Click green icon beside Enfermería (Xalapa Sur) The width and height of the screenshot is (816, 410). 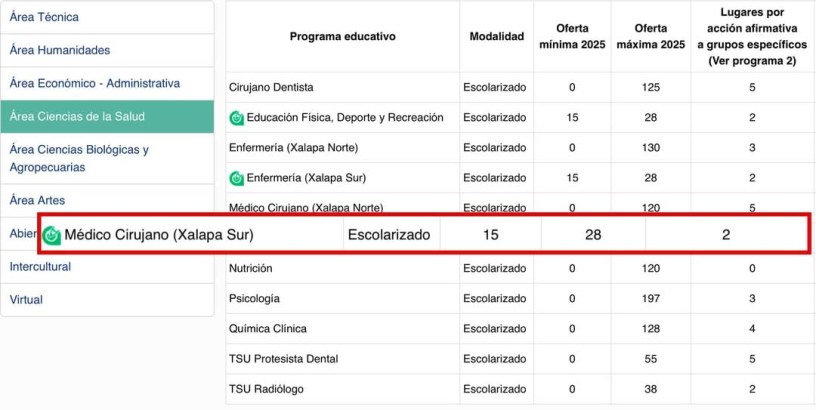point(237,178)
